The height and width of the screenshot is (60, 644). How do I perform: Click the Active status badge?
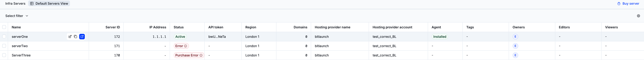coord(180,37)
